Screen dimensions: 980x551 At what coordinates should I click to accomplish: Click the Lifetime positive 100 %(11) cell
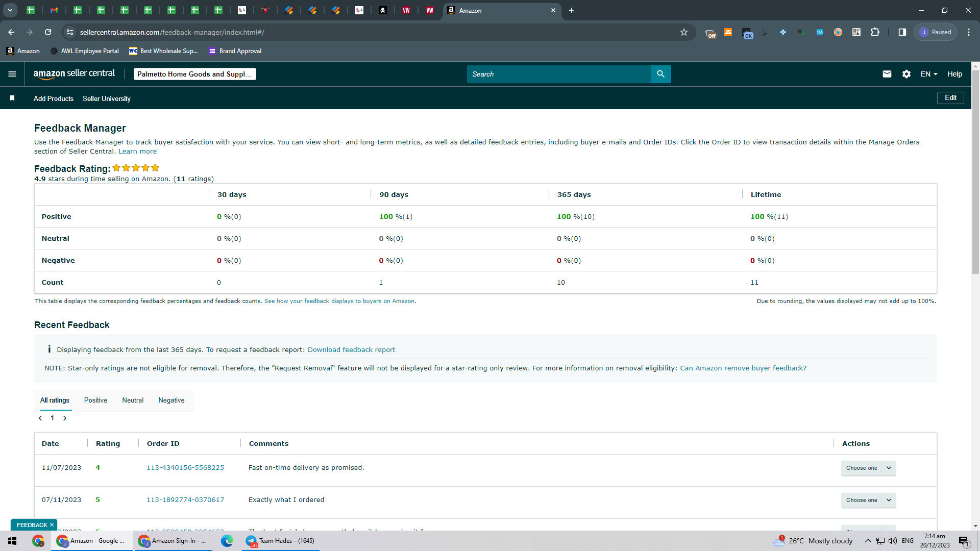(769, 216)
